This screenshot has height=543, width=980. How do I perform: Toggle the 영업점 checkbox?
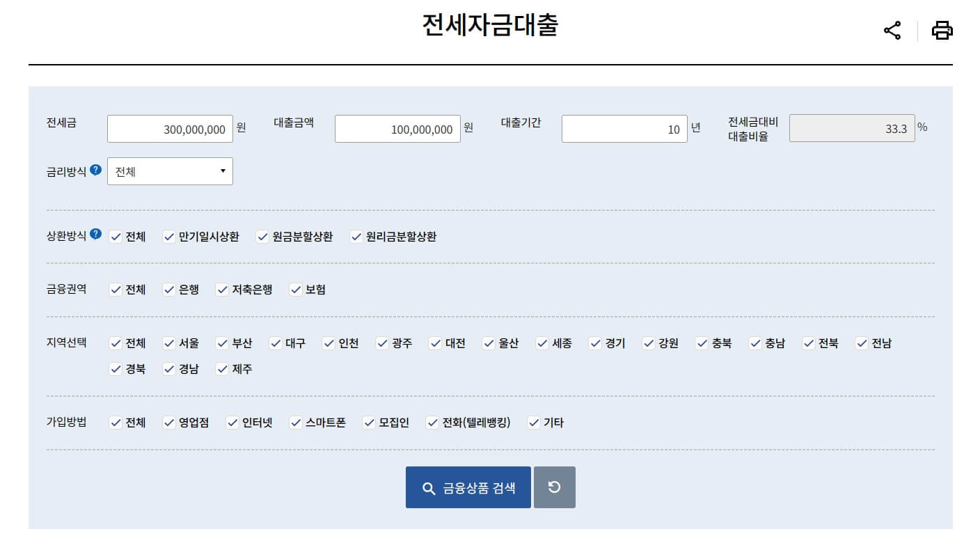click(x=168, y=423)
